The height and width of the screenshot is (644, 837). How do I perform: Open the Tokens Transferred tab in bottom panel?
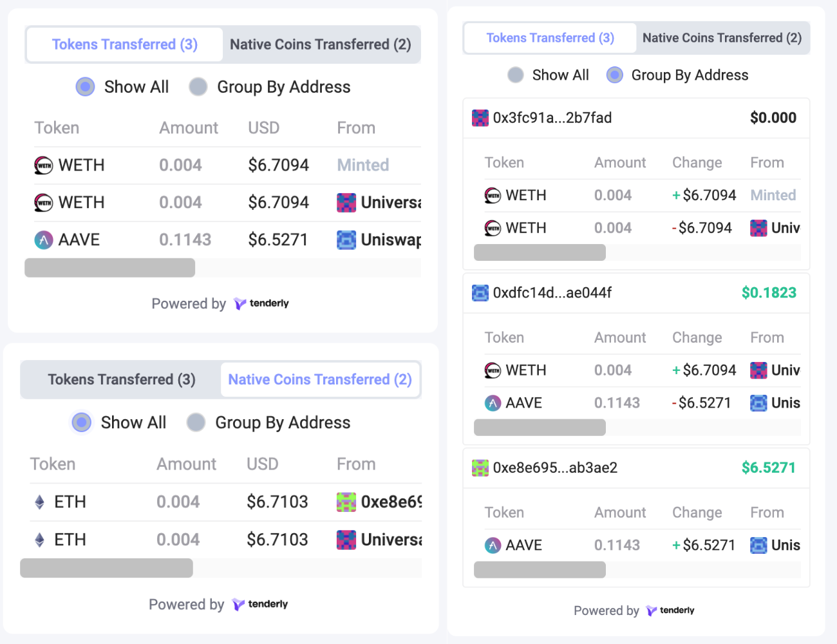coord(122,379)
